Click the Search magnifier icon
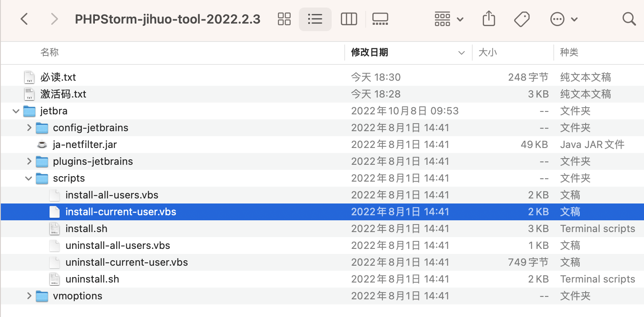This screenshot has height=317, width=644. [x=629, y=19]
